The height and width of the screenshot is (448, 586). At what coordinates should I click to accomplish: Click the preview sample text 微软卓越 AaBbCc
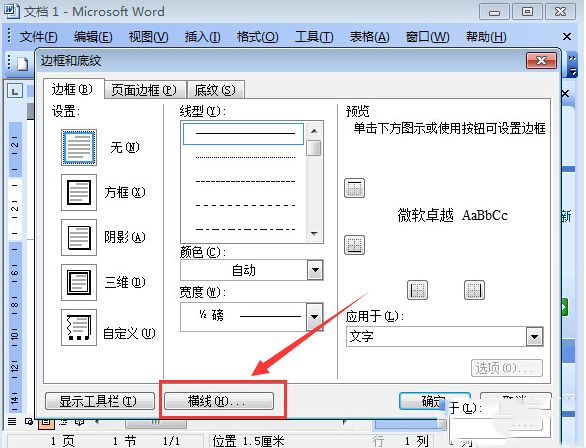(x=452, y=216)
